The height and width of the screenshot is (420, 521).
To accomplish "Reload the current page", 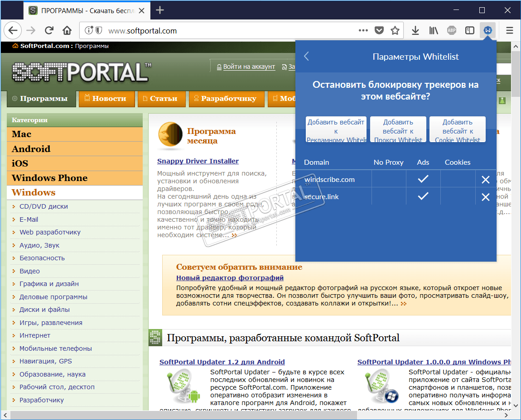I will [x=49, y=30].
